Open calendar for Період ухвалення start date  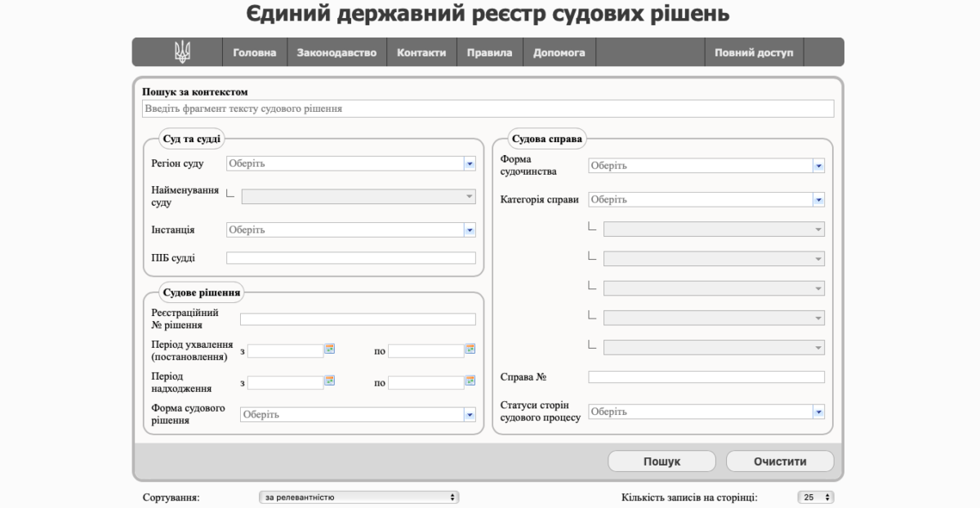(x=330, y=350)
